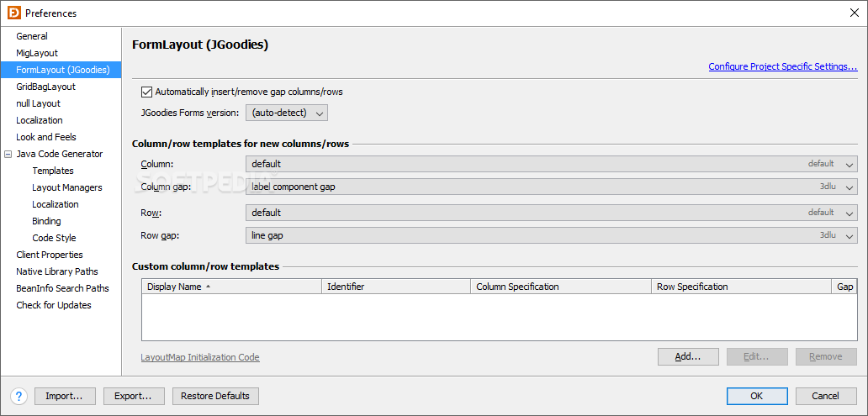Open Client Properties page
Viewport: 868px width, 416px height.
(x=50, y=255)
